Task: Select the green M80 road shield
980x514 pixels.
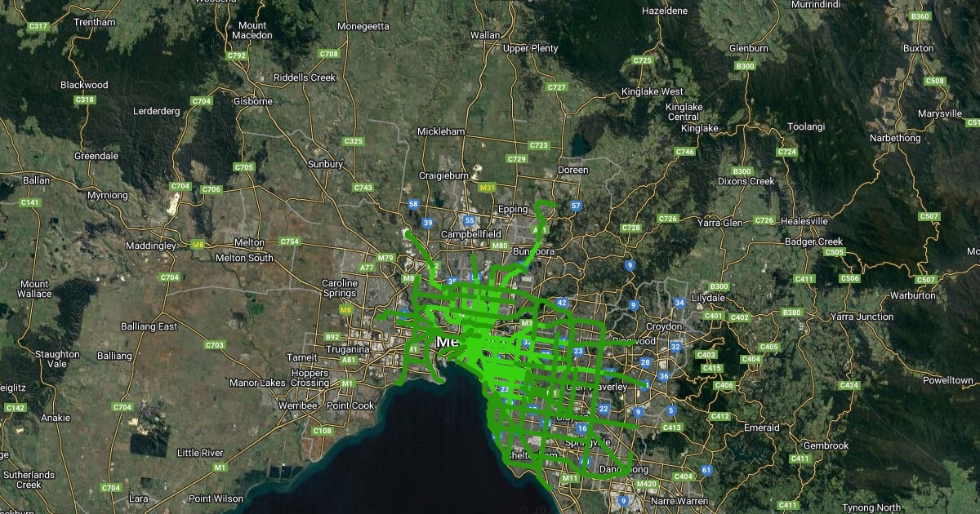Action: pos(500,246)
